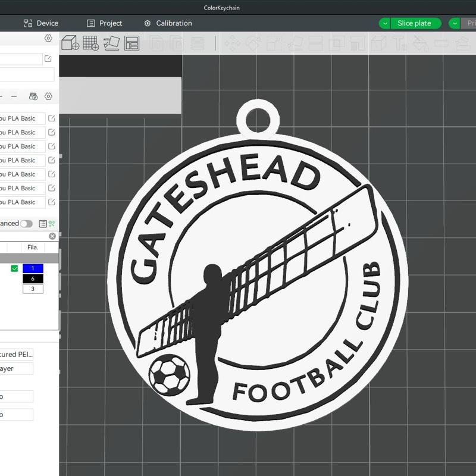476x476 pixels.
Task: Click the Slice plate button
Action: [415, 23]
